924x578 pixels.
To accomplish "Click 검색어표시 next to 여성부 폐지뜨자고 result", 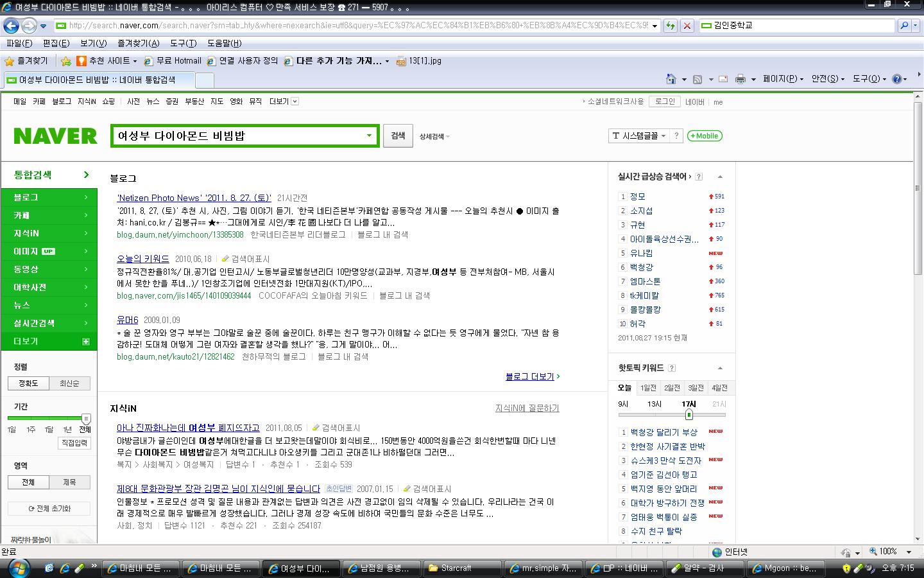I will pyautogui.click(x=336, y=428).
